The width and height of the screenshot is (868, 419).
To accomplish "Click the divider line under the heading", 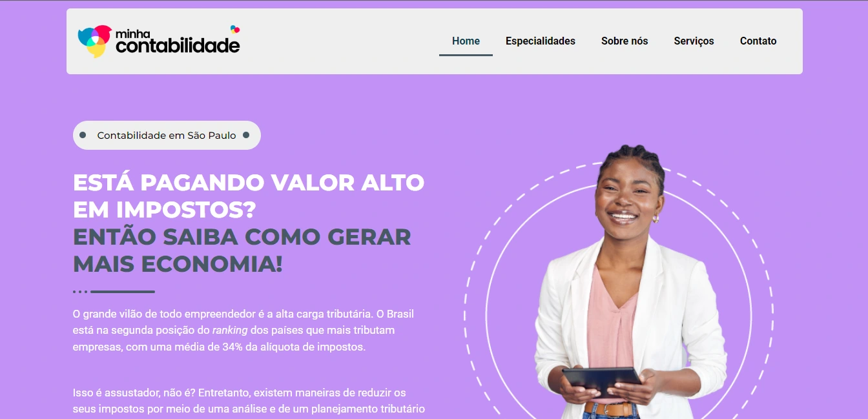I will click(114, 292).
